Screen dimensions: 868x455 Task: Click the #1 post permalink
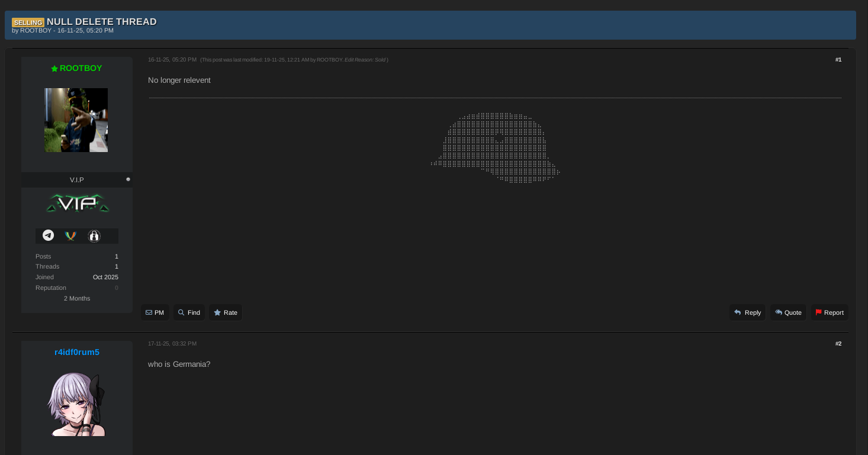pyautogui.click(x=838, y=59)
